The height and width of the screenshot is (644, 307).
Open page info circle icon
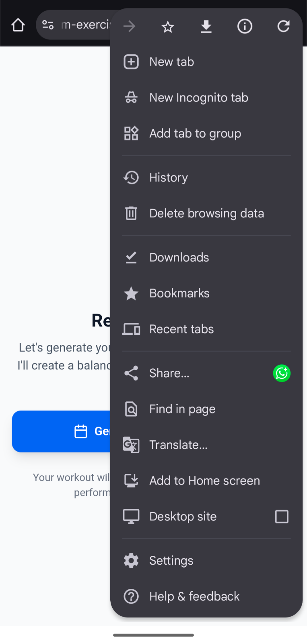pyautogui.click(x=245, y=27)
